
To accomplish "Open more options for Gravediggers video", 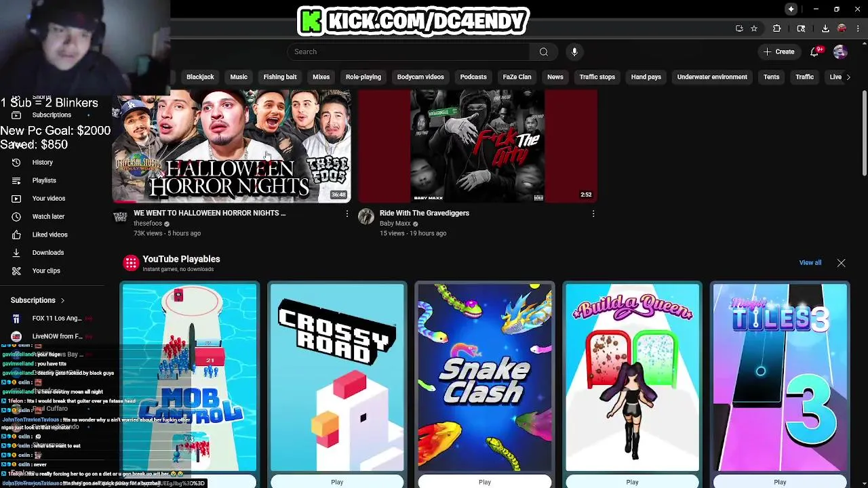I will point(593,214).
